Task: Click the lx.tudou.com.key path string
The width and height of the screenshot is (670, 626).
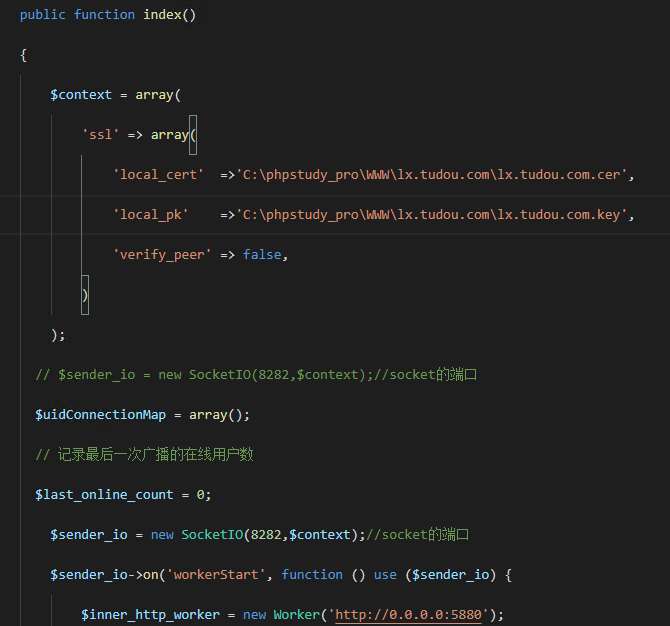Action: coord(432,215)
